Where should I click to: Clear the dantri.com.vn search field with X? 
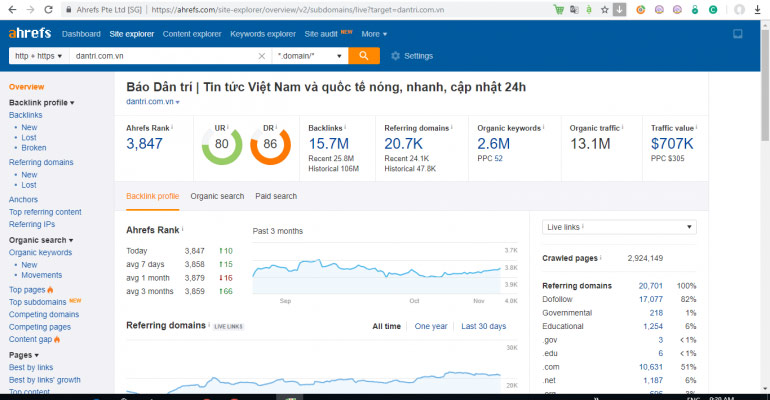pyautogui.click(x=262, y=56)
